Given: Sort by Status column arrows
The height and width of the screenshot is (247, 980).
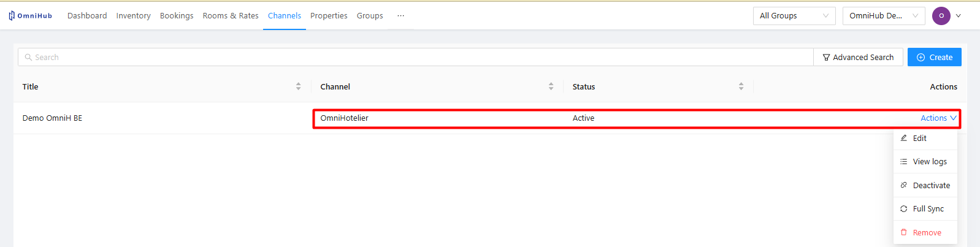Looking at the screenshot, I should [741, 86].
